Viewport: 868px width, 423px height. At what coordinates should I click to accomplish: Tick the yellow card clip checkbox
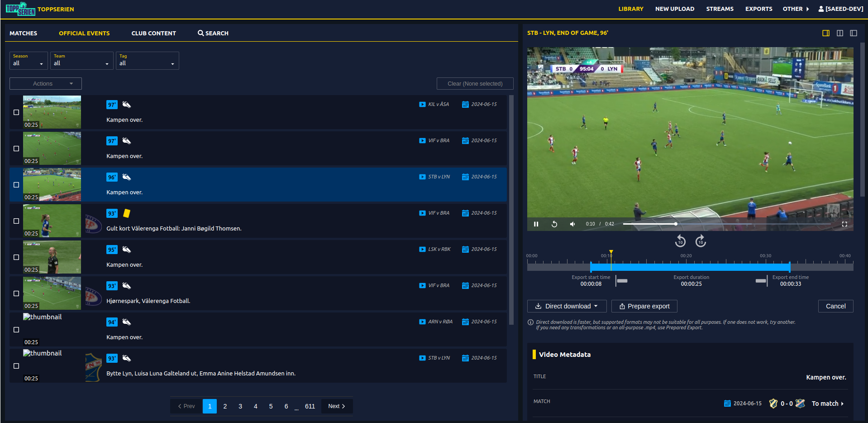pos(16,221)
